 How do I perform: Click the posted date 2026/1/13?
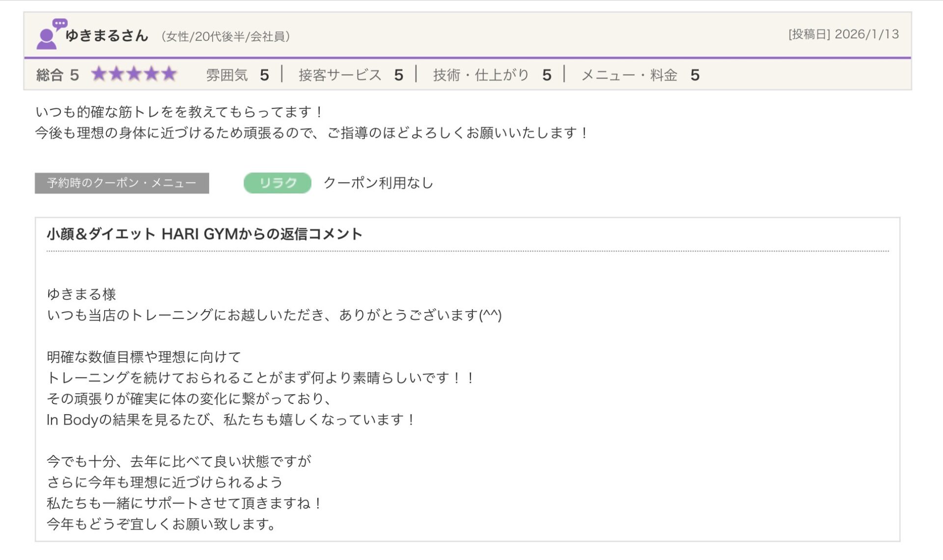pyautogui.click(x=866, y=34)
